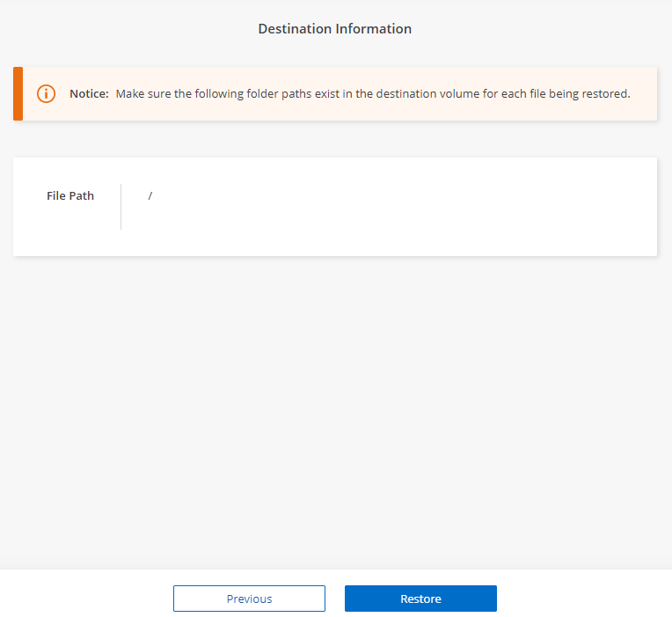Click the Destination Information heading
This screenshot has width=672, height=617.
coord(335,29)
